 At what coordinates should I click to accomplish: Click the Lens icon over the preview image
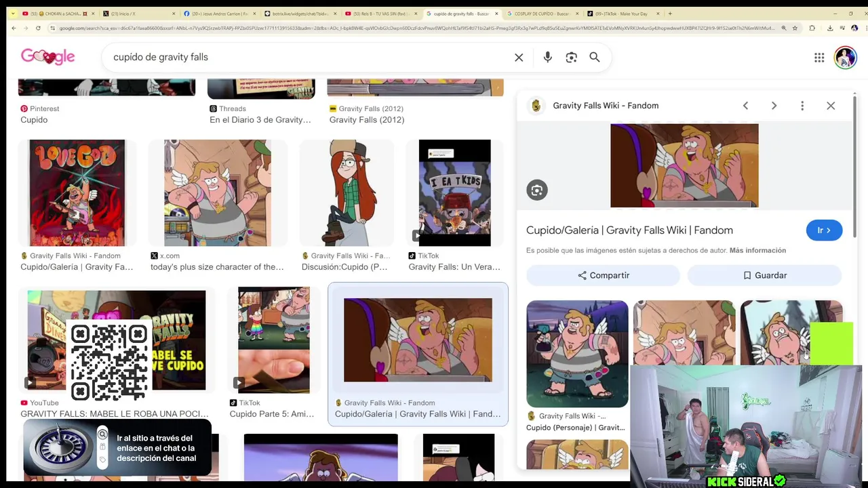click(536, 190)
